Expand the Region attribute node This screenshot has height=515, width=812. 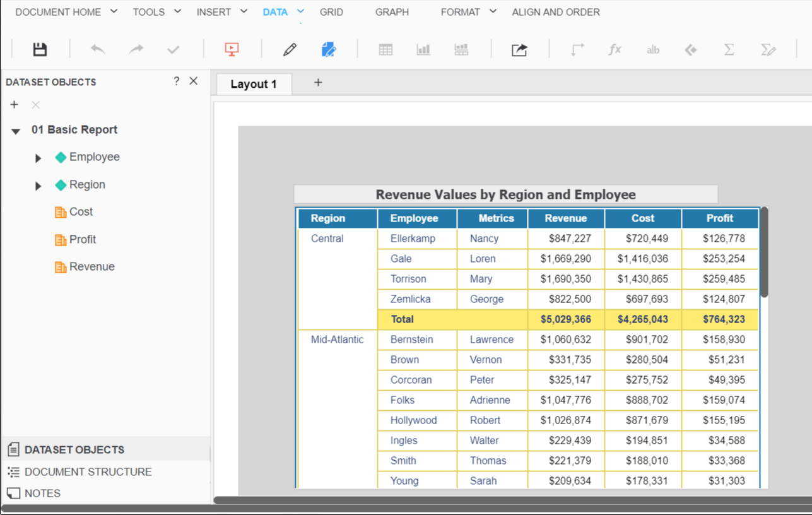tap(38, 186)
